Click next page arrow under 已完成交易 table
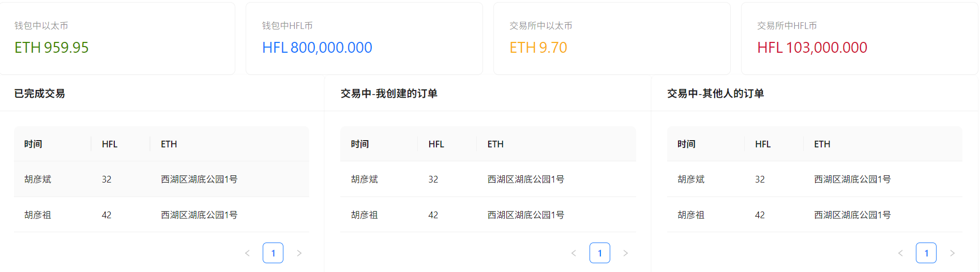This screenshot has height=272, width=980. point(299,253)
